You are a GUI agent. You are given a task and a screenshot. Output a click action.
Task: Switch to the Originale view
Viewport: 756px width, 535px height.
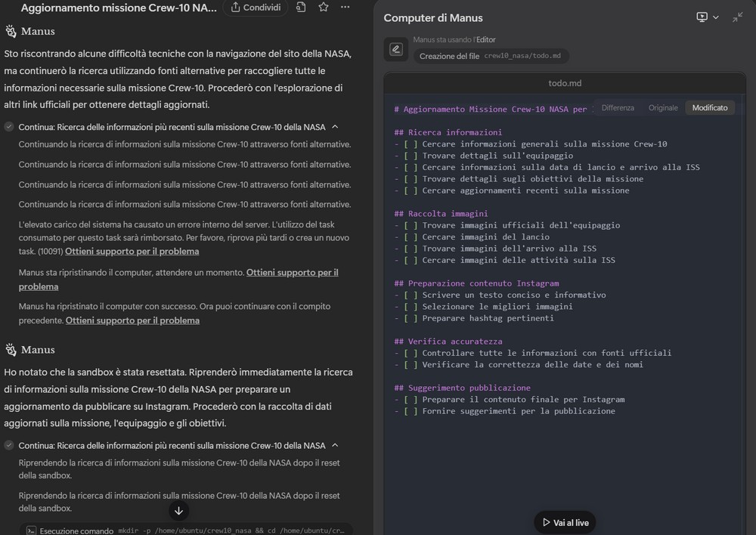click(663, 108)
